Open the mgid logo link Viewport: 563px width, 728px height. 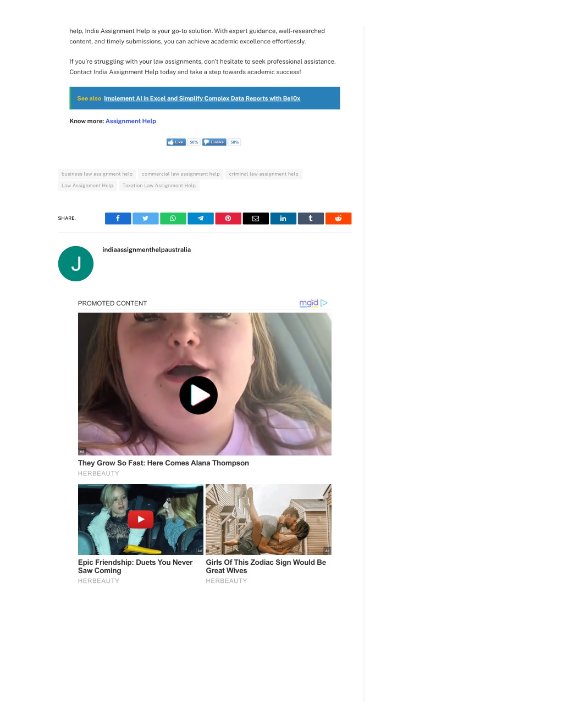pos(313,303)
